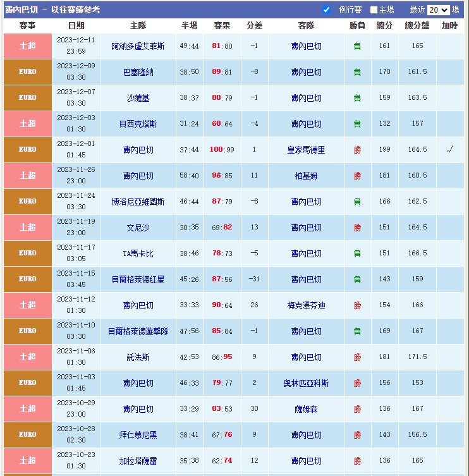Open away team 柏基姆 link
Image resolution: width=469 pixels, height=476 pixels.
306,176
